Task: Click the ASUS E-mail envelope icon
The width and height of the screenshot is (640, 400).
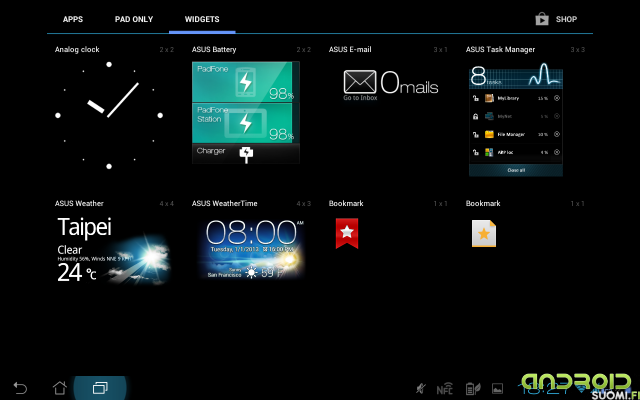Action: click(x=360, y=82)
